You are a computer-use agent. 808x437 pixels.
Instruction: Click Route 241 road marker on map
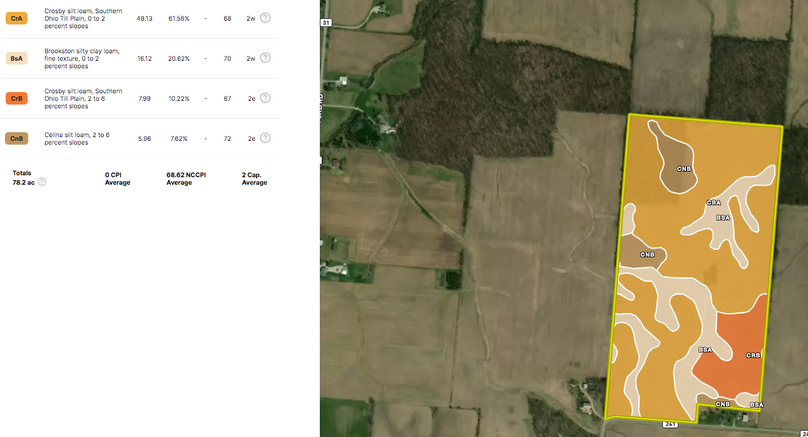point(670,424)
